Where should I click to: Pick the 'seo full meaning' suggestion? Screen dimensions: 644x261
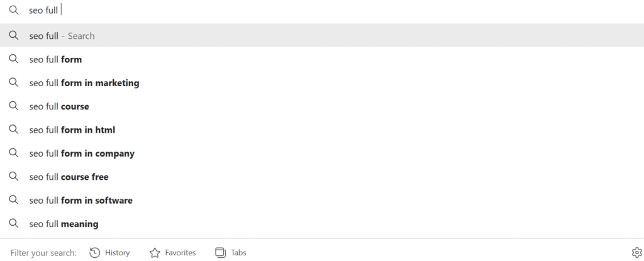(64, 224)
